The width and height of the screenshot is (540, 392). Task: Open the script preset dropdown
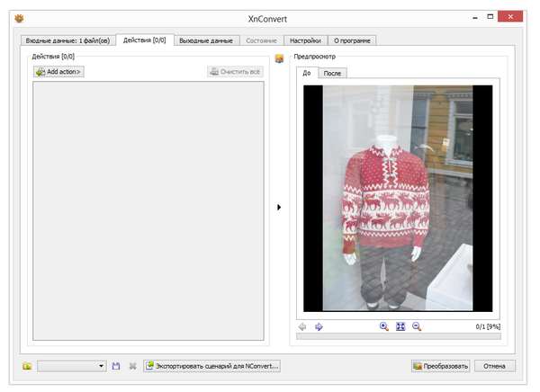pyautogui.click(x=72, y=366)
